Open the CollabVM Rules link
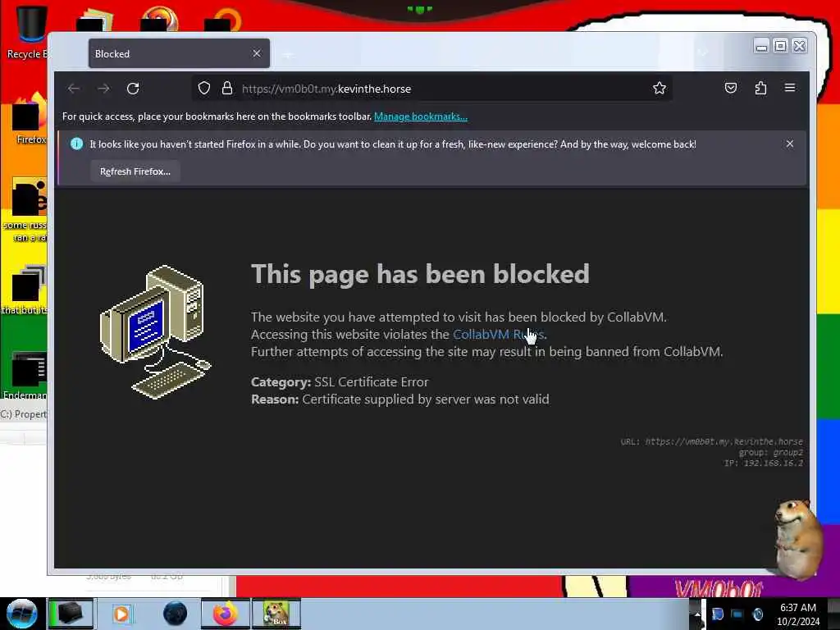This screenshot has width=840, height=630. click(499, 335)
